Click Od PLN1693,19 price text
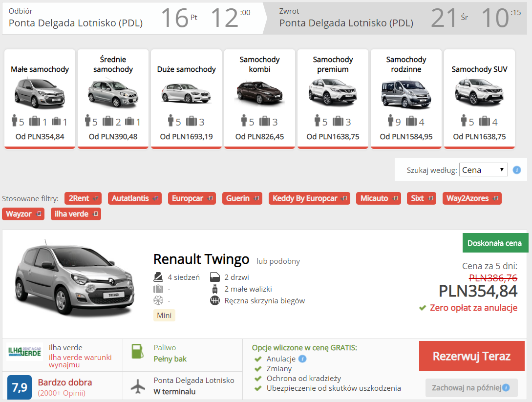The image size is (532, 402). click(186, 137)
